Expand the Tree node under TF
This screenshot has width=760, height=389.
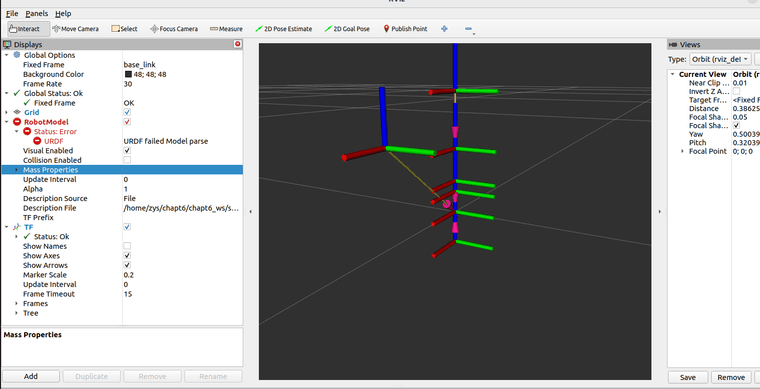coord(16,313)
